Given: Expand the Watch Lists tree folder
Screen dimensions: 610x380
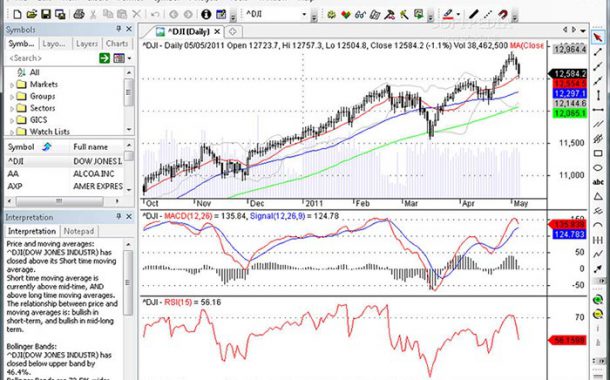Looking at the screenshot, I should click(x=12, y=132).
